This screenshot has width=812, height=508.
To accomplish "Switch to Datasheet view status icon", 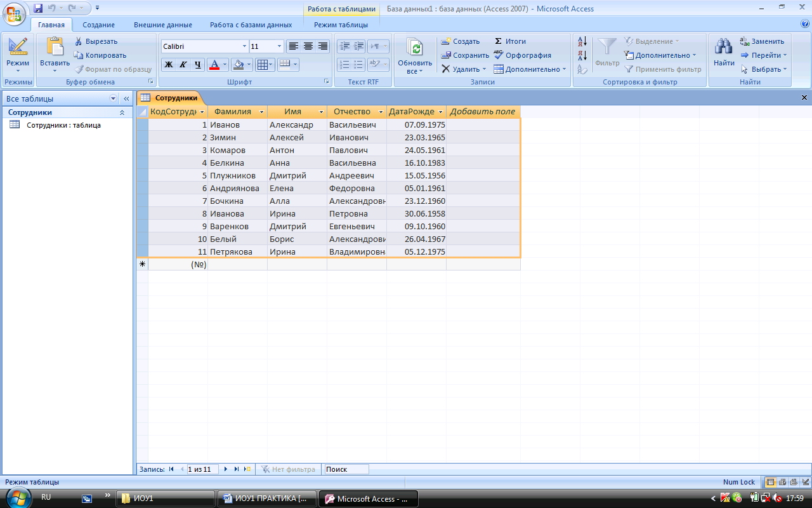I will pyautogui.click(x=770, y=482).
